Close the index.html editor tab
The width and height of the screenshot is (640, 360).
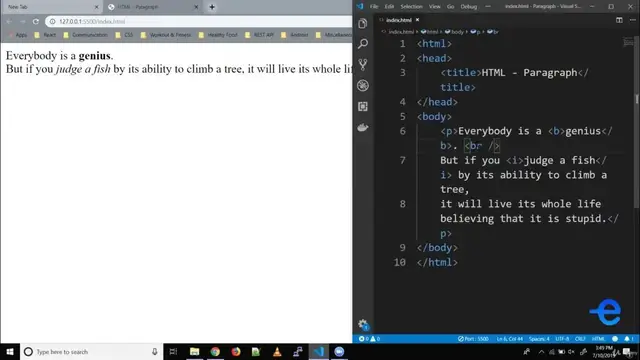point(417,20)
